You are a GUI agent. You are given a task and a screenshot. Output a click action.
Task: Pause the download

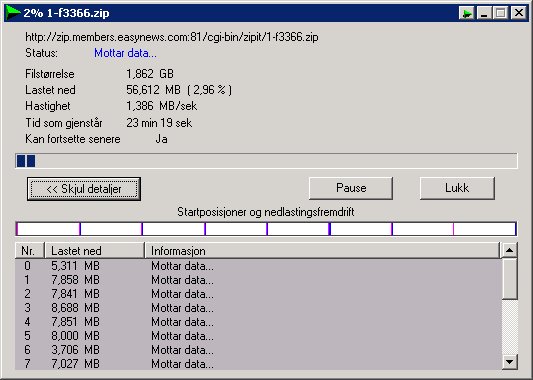(x=351, y=188)
